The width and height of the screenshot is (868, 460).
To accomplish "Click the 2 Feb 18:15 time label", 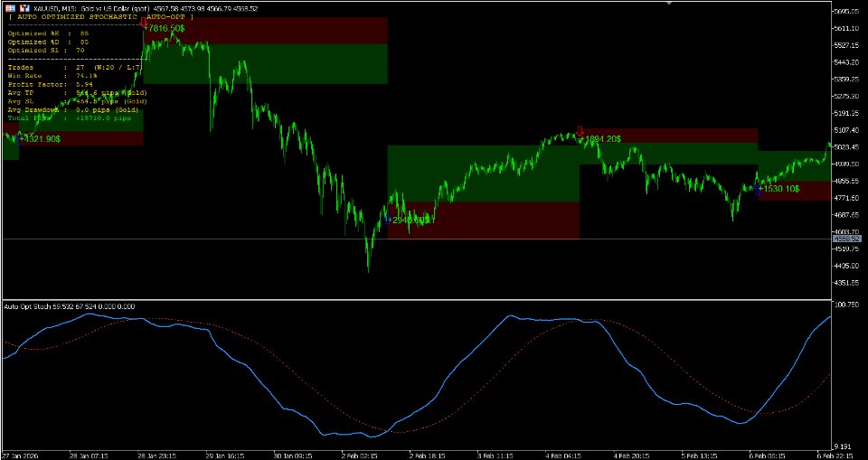I will point(428,455).
